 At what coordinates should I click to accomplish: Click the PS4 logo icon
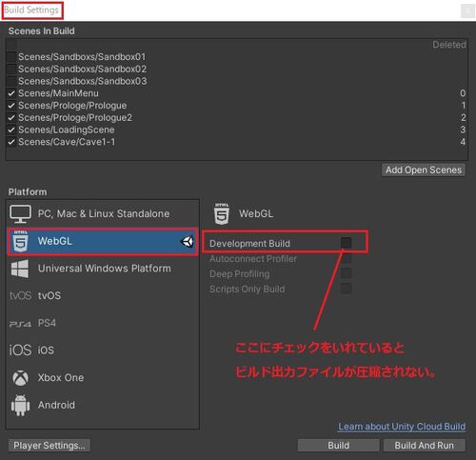tap(20, 324)
